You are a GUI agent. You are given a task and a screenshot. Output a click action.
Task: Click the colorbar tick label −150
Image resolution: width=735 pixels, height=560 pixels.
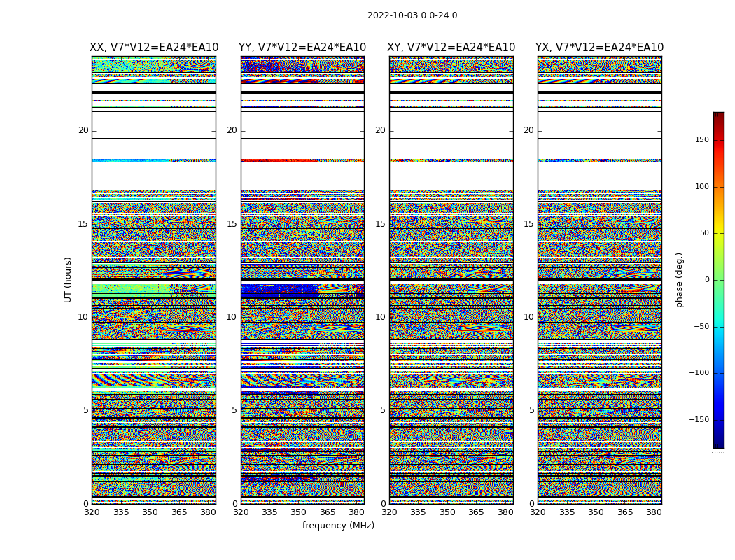[x=699, y=419]
